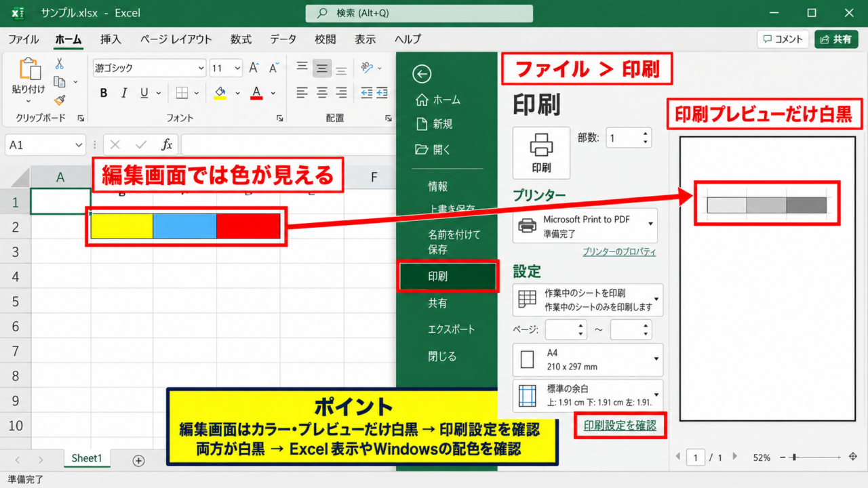Viewport: 868px width, 488px height.
Task: Expand the Name Box A1 dropdown
Action: coord(79,145)
